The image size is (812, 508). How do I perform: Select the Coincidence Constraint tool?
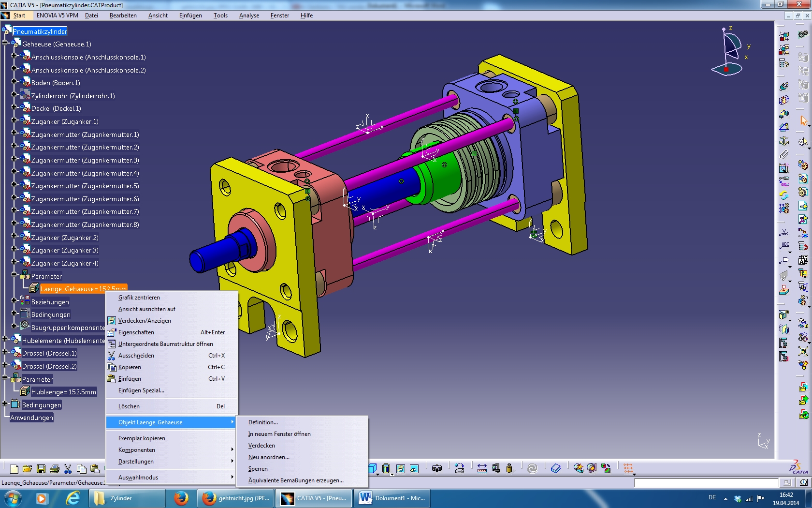click(x=784, y=87)
